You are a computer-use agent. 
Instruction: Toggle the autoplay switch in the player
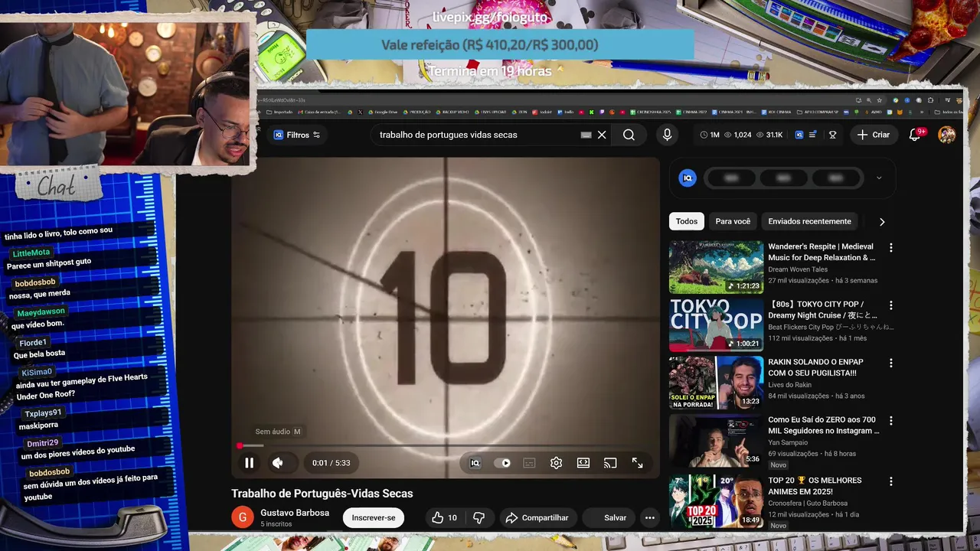point(503,463)
